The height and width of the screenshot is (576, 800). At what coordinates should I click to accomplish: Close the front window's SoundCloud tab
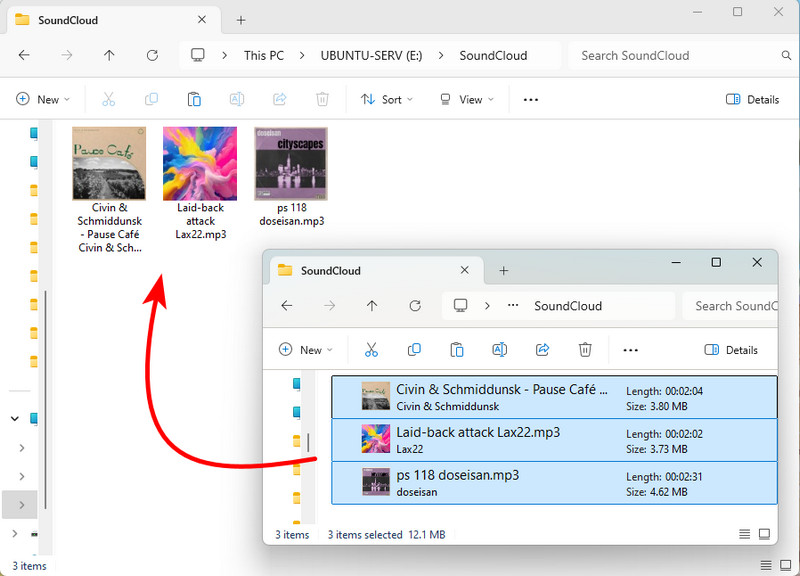[464, 270]
